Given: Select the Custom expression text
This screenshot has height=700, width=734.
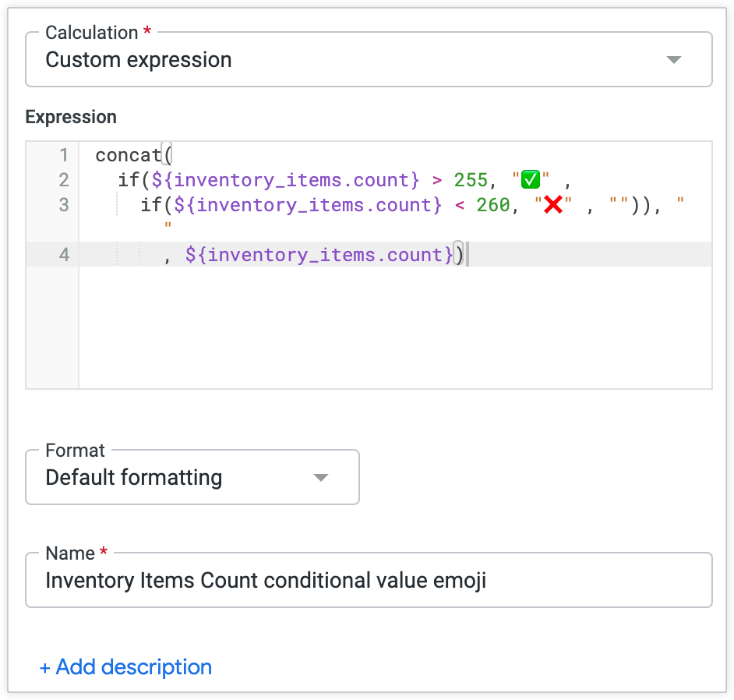Looking at the screenshot, I should click(138, 58).
